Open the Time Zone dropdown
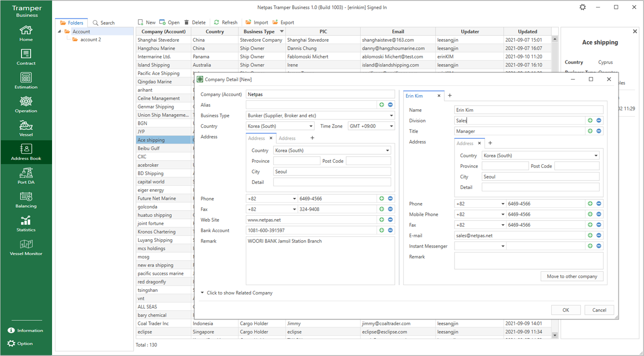Screen dimensions: 644x356 391,126
